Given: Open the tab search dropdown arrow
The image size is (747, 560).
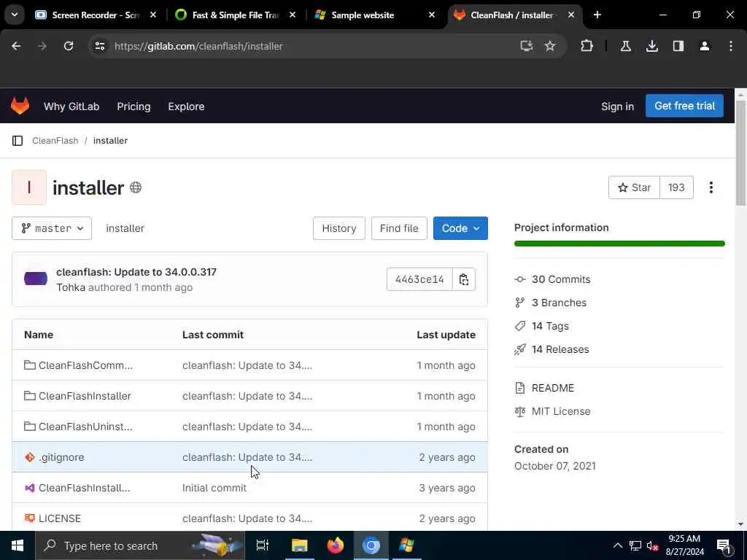Looking at the screenshot, I should (x=15, y=15).
